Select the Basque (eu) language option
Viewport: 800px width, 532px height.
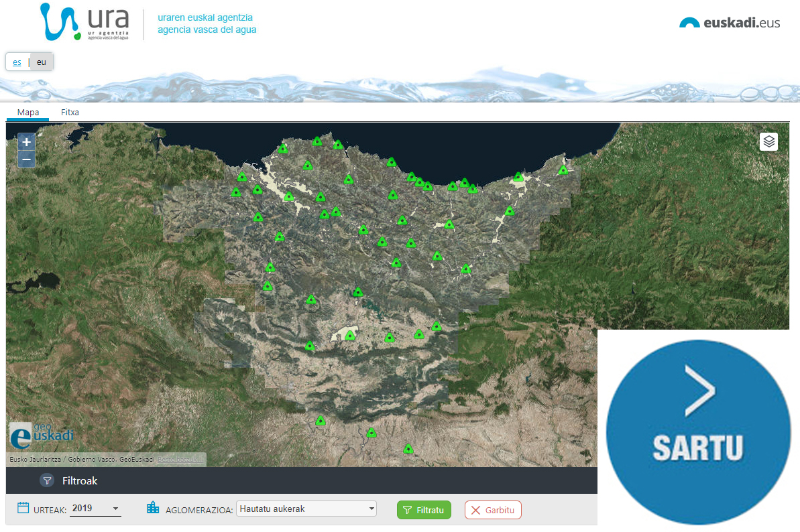click(42, 62)
